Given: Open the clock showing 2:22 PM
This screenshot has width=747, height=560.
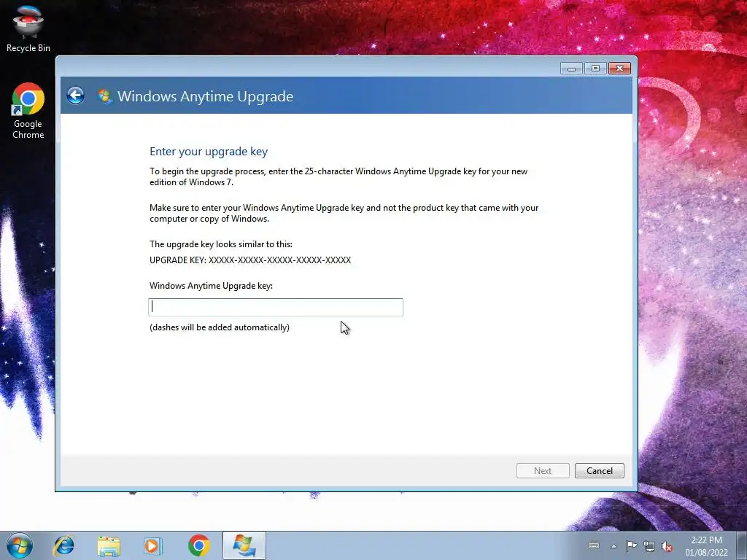Looking at the screenshot, I should pyautogui.click(x=706, y=545).
